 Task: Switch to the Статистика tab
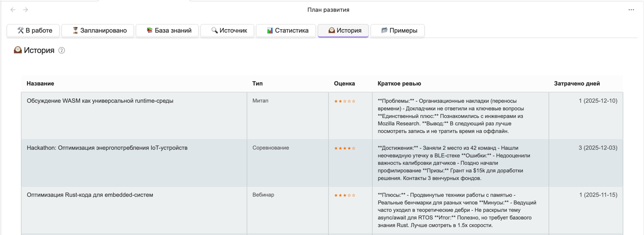[286, 30]
